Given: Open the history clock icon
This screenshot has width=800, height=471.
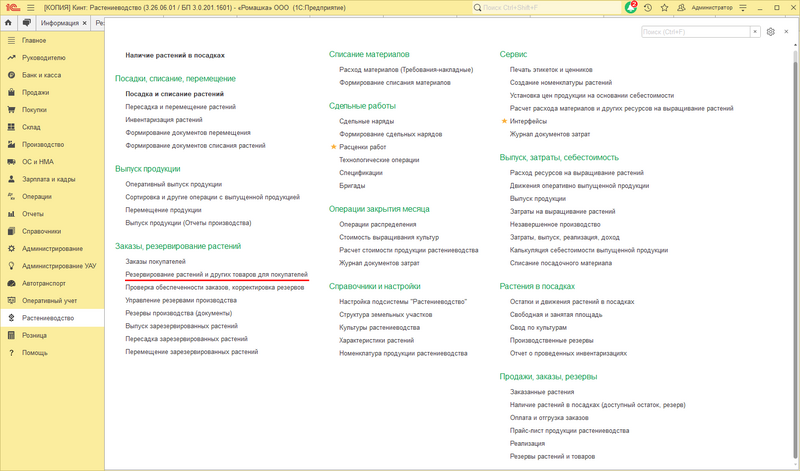Looking at the screenshot, I should pyautogui.click(x=647, y=8).
